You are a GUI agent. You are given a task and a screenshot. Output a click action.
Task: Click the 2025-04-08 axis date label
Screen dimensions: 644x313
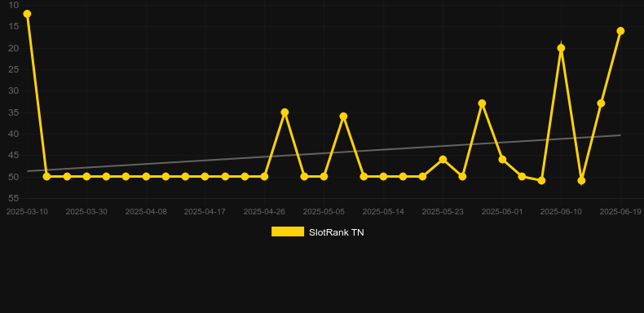pyautogui.click(x=146, y=212)
